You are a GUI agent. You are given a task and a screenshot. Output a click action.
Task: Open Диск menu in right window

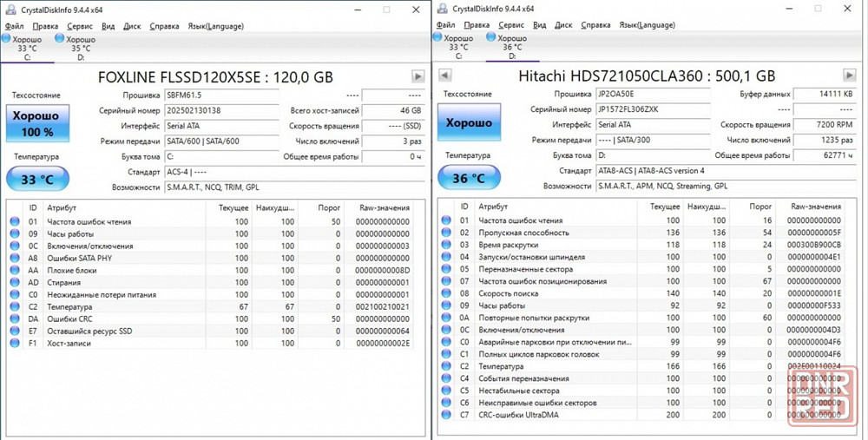(563, 25)
